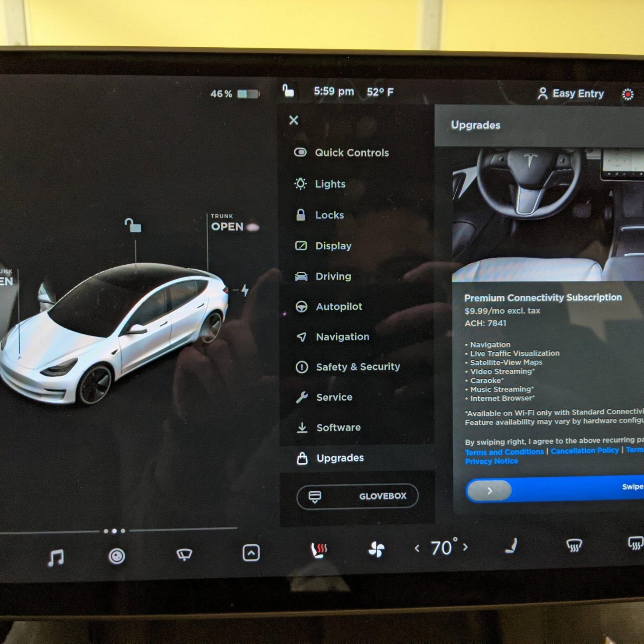
Task: Tap the Premium Connectivity Subscription title
Action: click(543, 297)
